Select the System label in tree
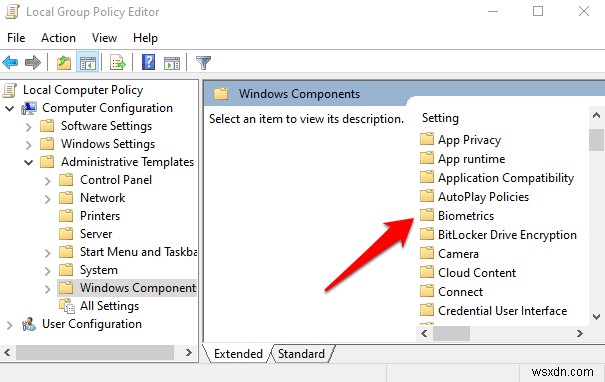This screenshot has width=605, height=382. 99,270
